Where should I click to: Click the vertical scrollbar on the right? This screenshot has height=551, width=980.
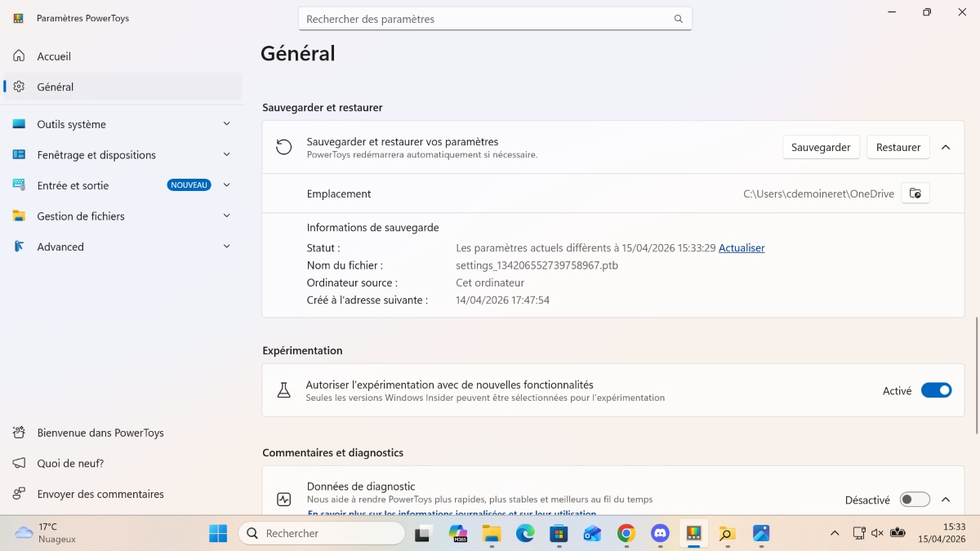coord(976,375)
